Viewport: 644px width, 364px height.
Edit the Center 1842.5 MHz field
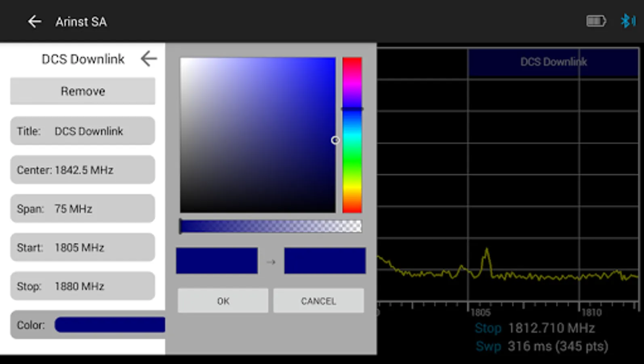82,170
